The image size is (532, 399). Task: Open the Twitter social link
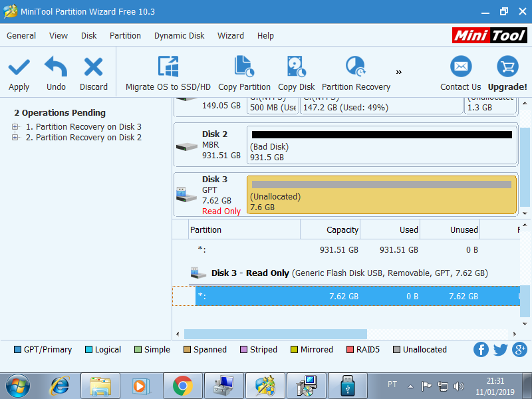point(501,350)
